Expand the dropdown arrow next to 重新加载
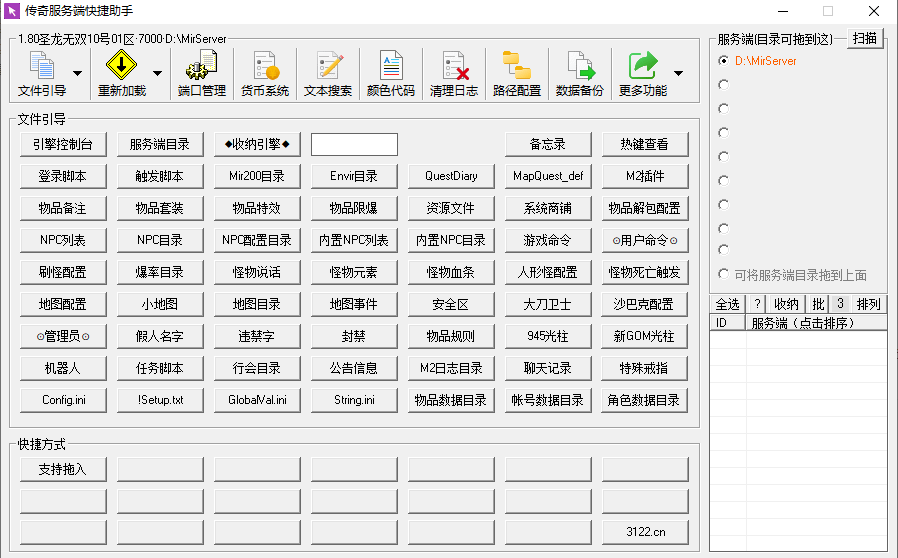The image size is (898, 558). click(157, 73)
